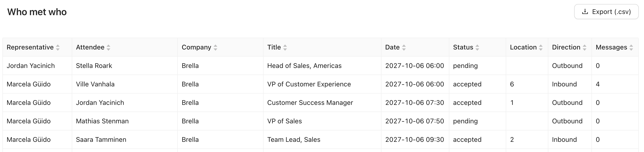The image size is (644, 152).
Task: Sort by Direction column arrows
Action: [x=585, y=48]
